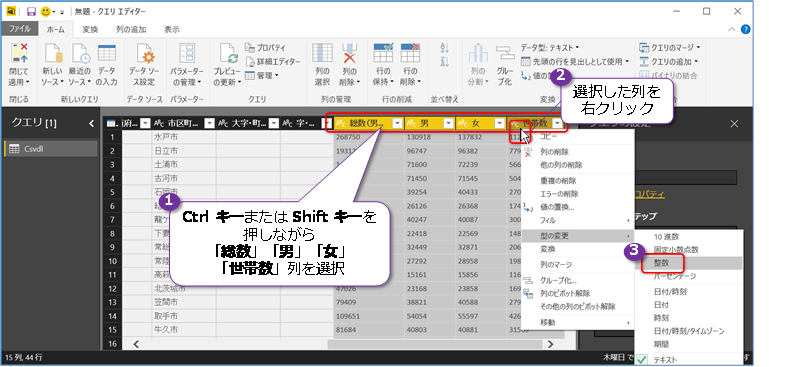Image resolution: width=800 pixels, height=367 pixels.
Task: Click the パラメーターの管理 (Manage Parameters) icon
Action: tap(186, 54)
